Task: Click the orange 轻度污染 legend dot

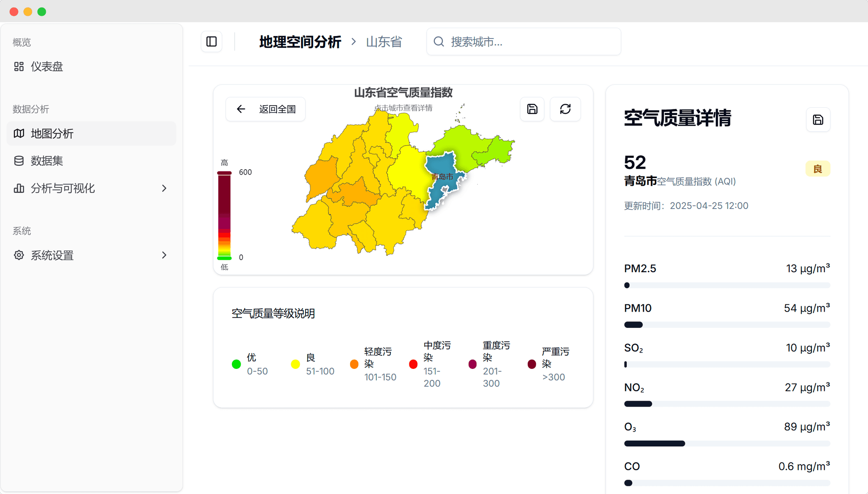Action: [354, 364]
